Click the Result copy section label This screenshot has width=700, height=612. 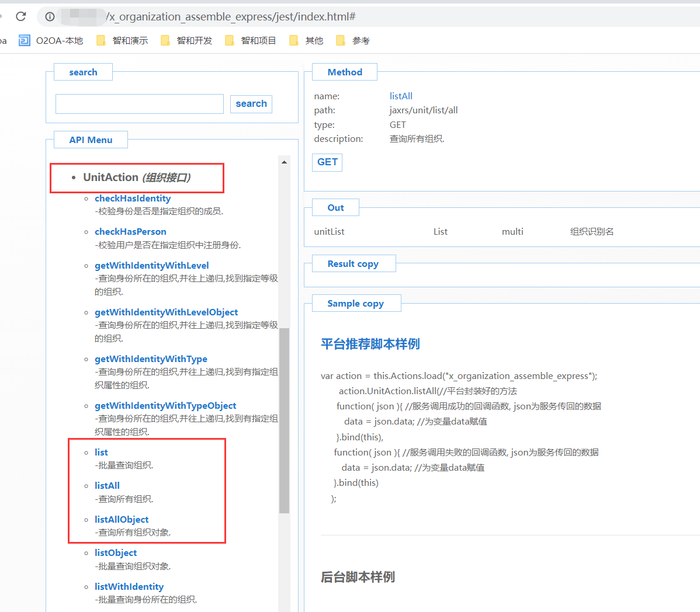coord(353,263)
